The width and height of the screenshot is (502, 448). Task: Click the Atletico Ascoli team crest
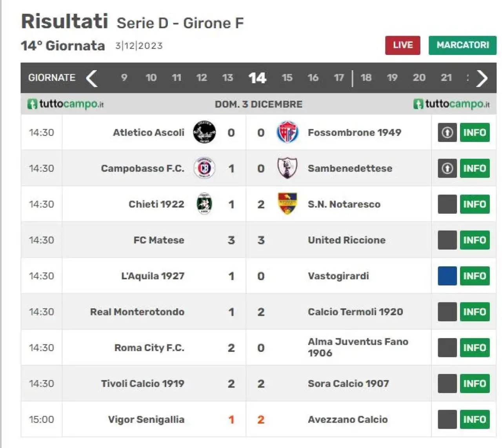tap(204, 132)
